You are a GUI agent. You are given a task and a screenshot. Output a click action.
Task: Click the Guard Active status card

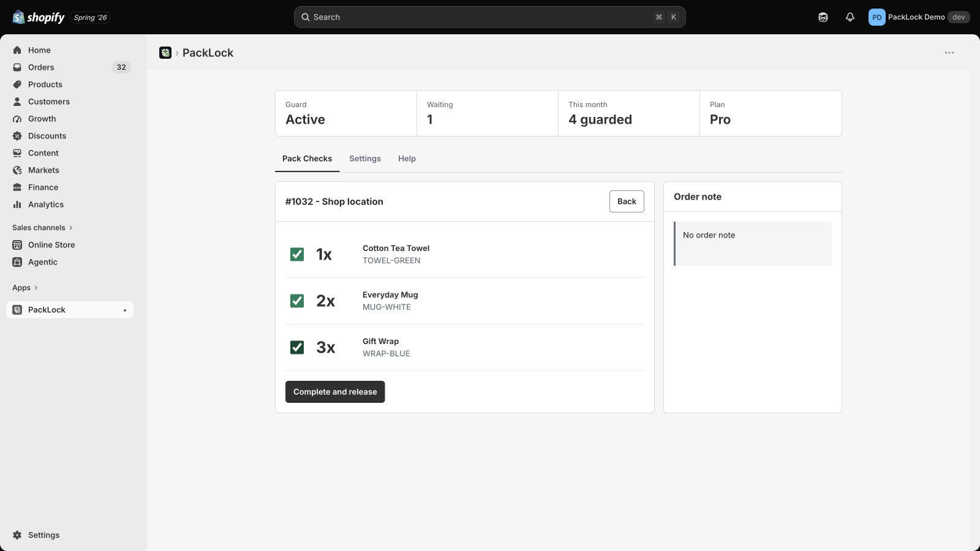[x=346, y=113]
